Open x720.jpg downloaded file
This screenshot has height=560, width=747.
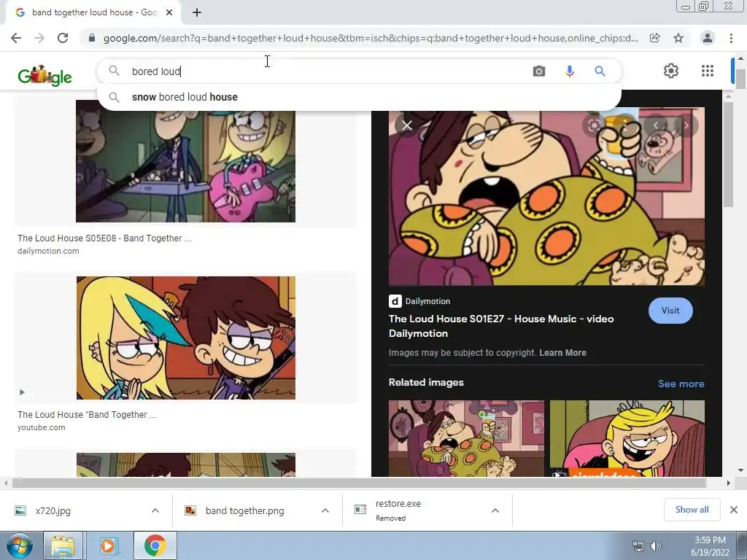(53, 511)
